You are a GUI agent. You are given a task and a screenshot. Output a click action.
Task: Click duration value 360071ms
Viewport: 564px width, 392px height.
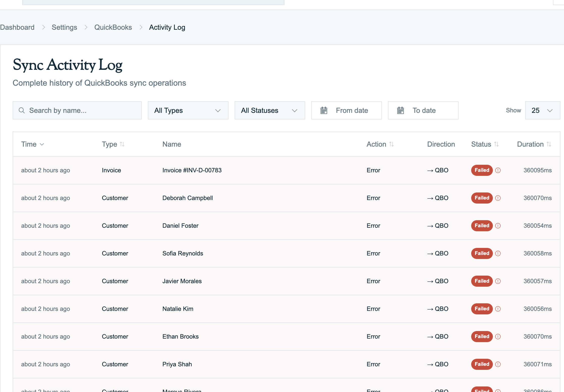tap(538, 364)
